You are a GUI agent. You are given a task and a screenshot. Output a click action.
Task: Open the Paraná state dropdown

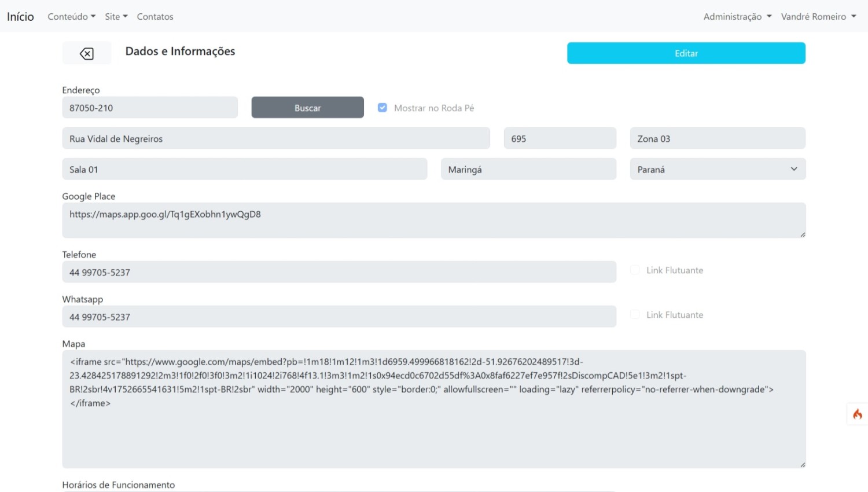coord(717,169)
